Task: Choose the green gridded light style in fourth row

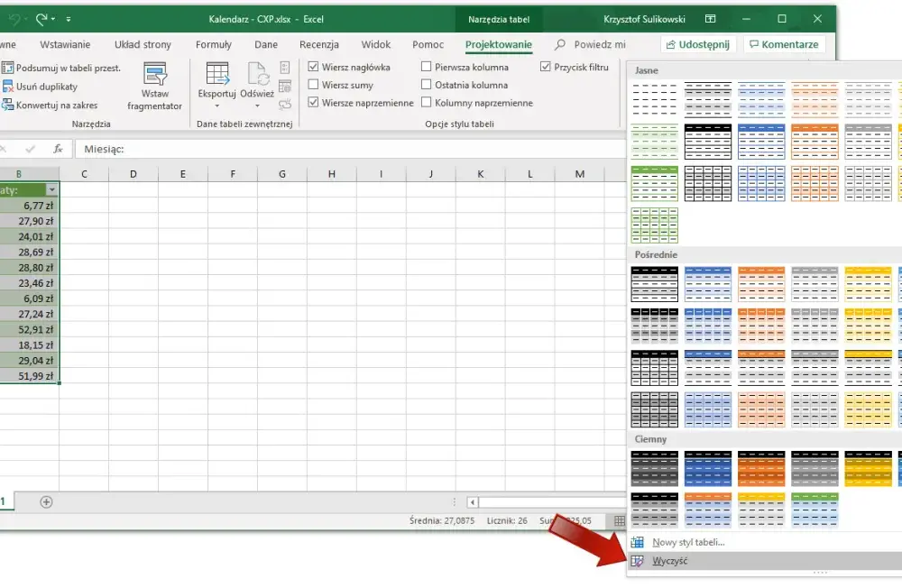Action: click(x=655, y=225)
